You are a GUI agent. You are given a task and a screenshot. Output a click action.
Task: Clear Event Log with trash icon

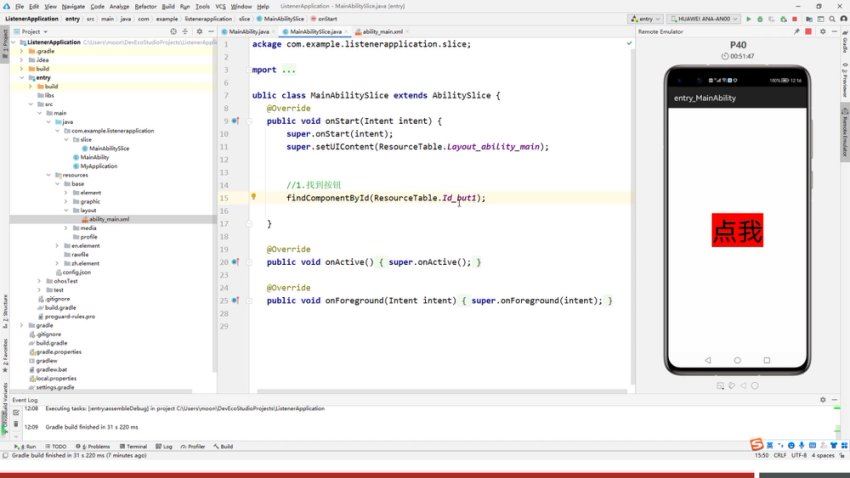tap(16, 424)
